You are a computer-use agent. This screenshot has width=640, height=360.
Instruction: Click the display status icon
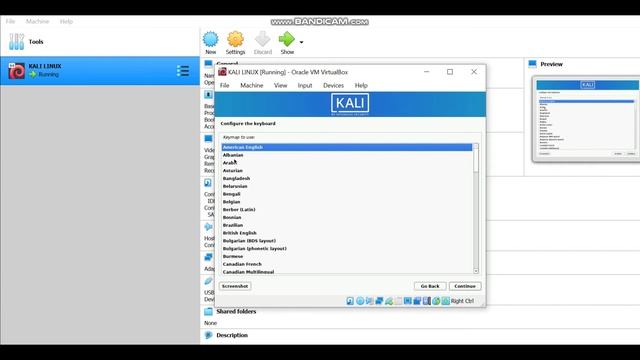tap(407, 301)
